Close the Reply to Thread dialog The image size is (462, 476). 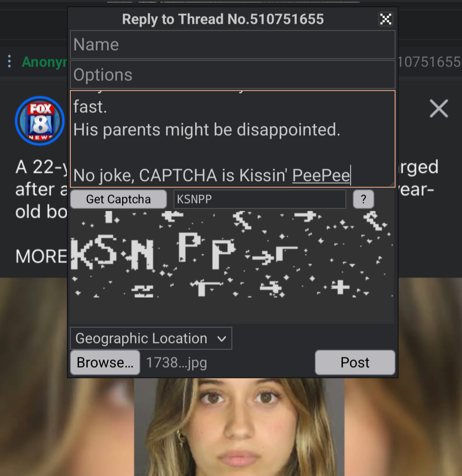pyautogui.click(x=386, y=19)
